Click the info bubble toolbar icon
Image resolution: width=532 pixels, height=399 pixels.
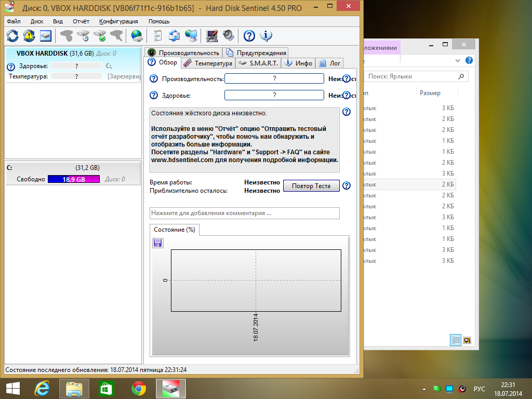coord(266,36)
